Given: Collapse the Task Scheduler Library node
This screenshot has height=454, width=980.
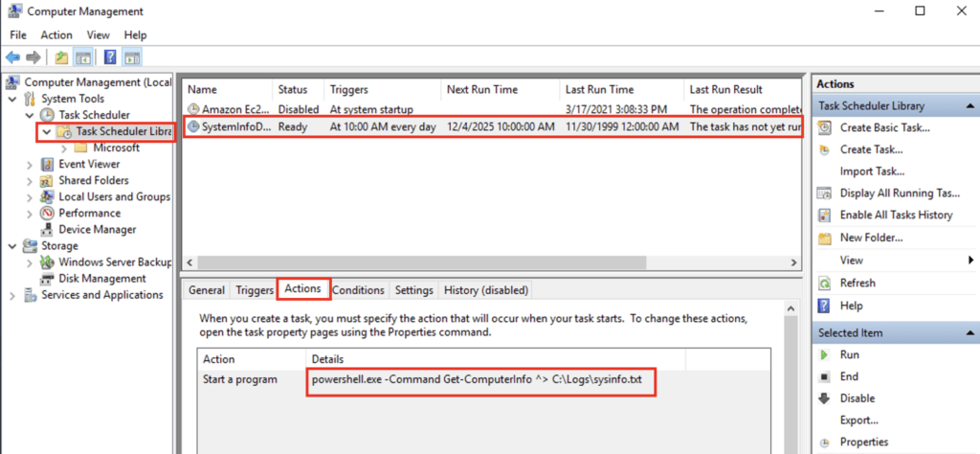Looking at the screenshot, I should [46, 132].
